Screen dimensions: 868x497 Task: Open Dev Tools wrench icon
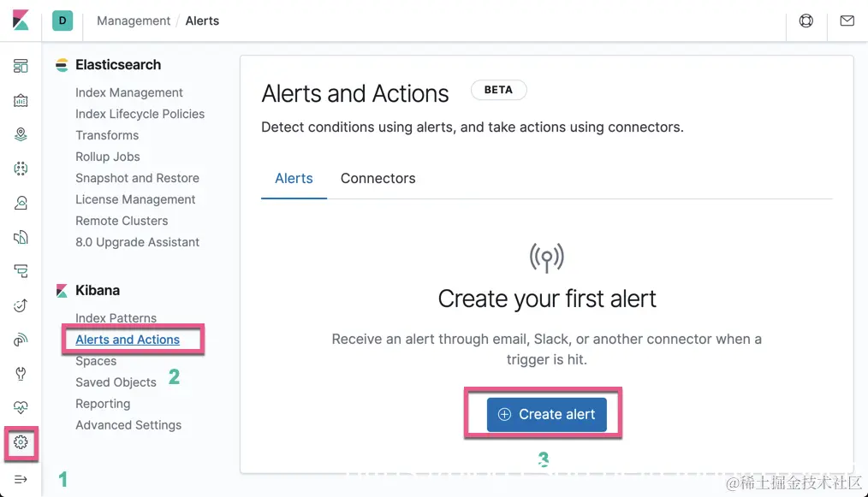pos(21,374)
